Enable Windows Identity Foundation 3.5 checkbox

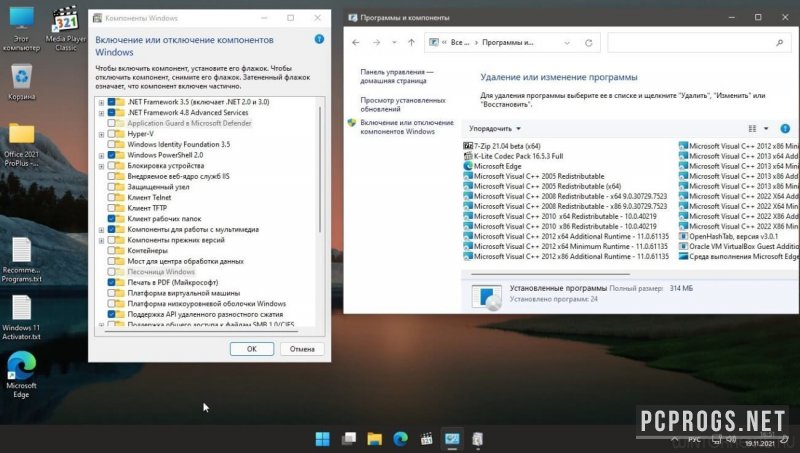111,144
